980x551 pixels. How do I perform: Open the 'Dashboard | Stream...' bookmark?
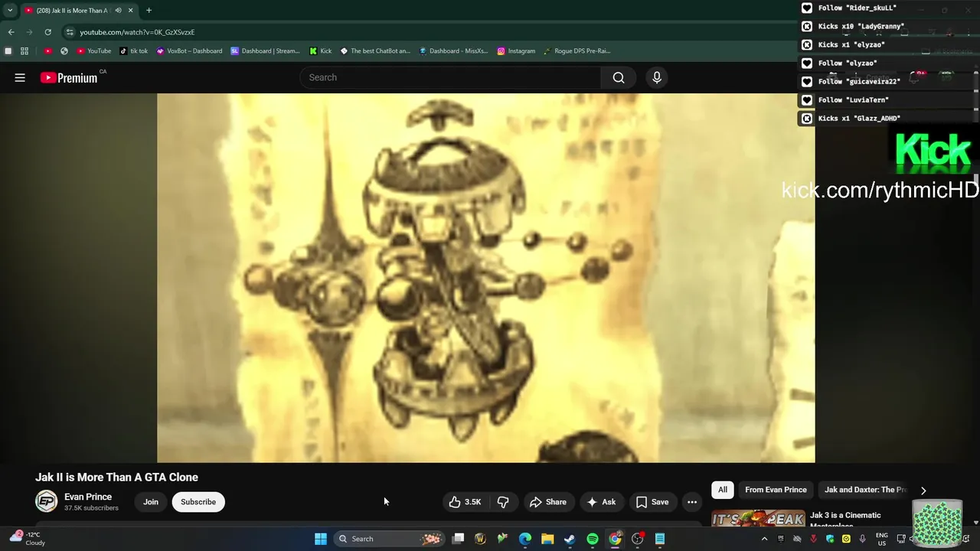[265, 51]
